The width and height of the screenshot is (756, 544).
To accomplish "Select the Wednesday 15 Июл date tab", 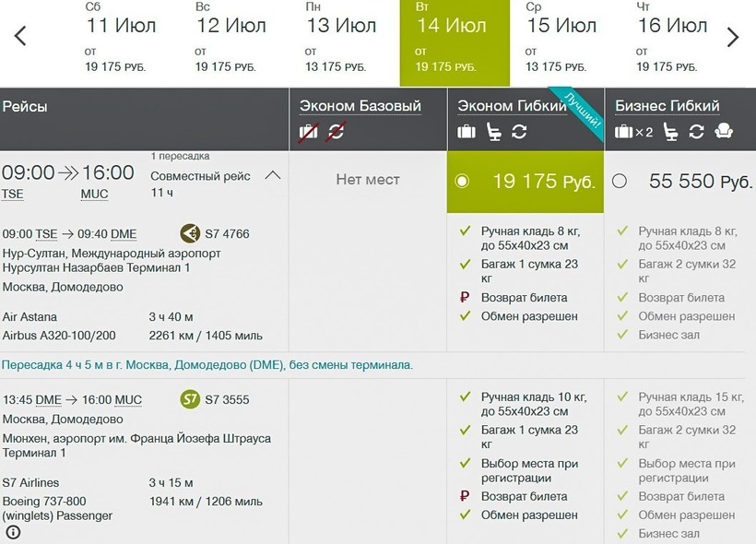I will click(x=562, y=41).
